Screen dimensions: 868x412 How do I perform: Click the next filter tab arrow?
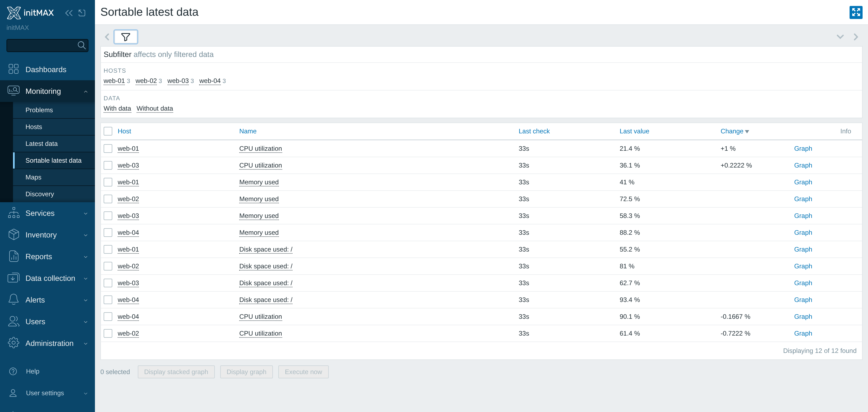click(x=856, y=37)
